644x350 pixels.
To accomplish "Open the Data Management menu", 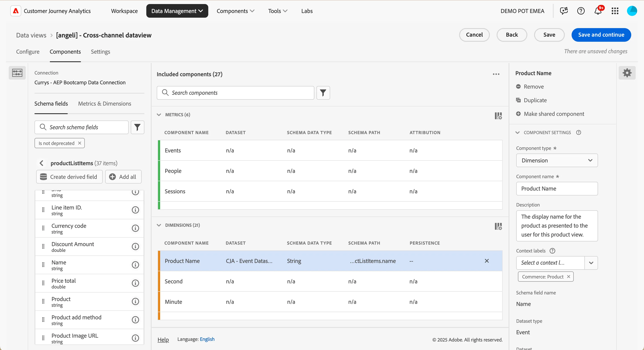I will point(177,11).
